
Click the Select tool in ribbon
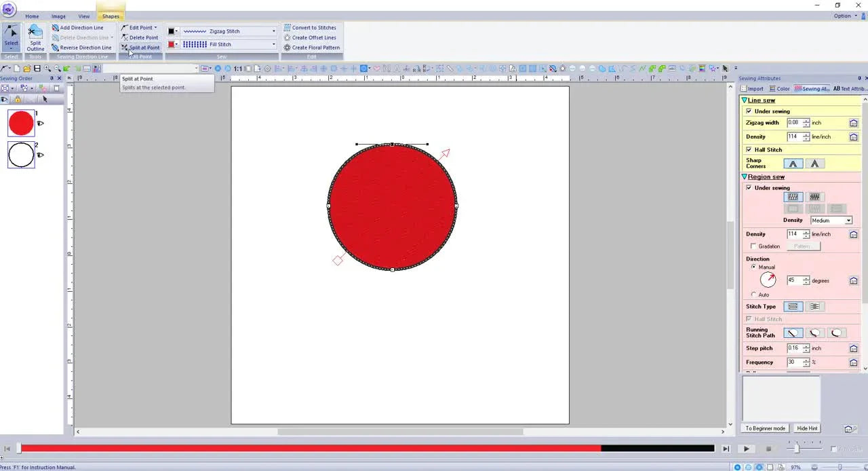click(12, 37)
